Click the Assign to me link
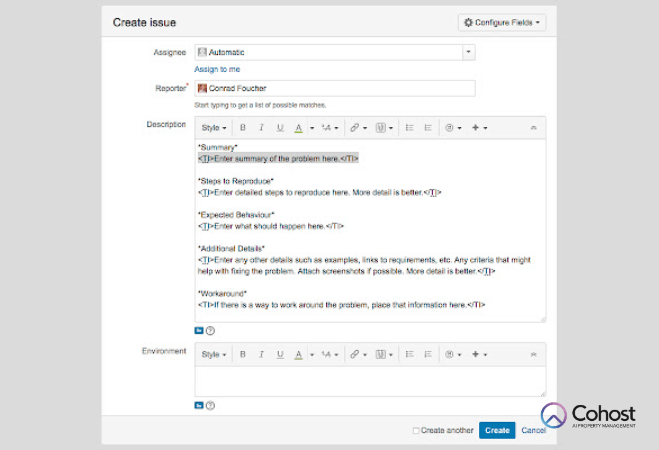 [217, 69]
